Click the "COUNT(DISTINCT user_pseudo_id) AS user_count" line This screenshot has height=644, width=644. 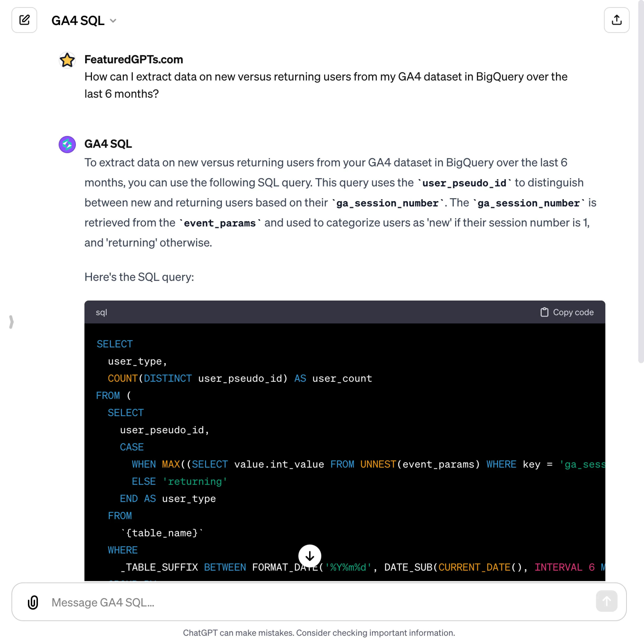coord(240,378)
